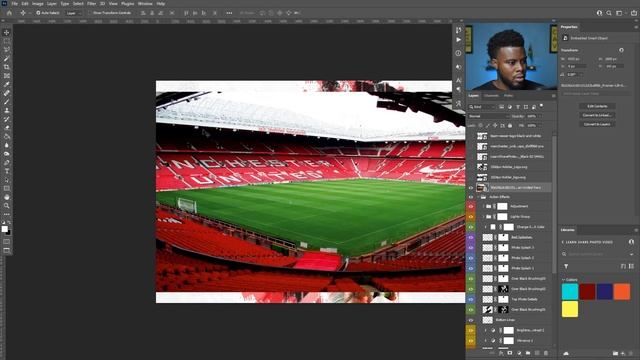The width and height of the screenshot is (640, 360).
Task: Open the Libraries search dropdown arrow
Action: [x=631, y=254]
